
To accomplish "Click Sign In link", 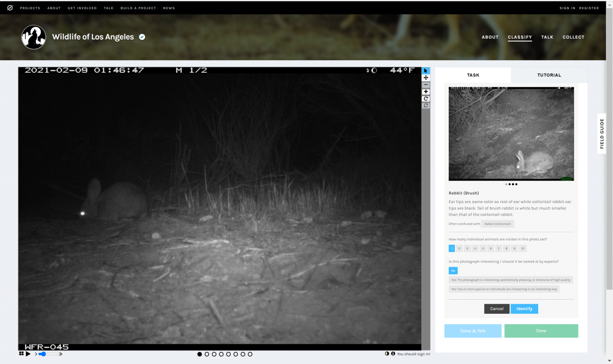I will point(568,8).
